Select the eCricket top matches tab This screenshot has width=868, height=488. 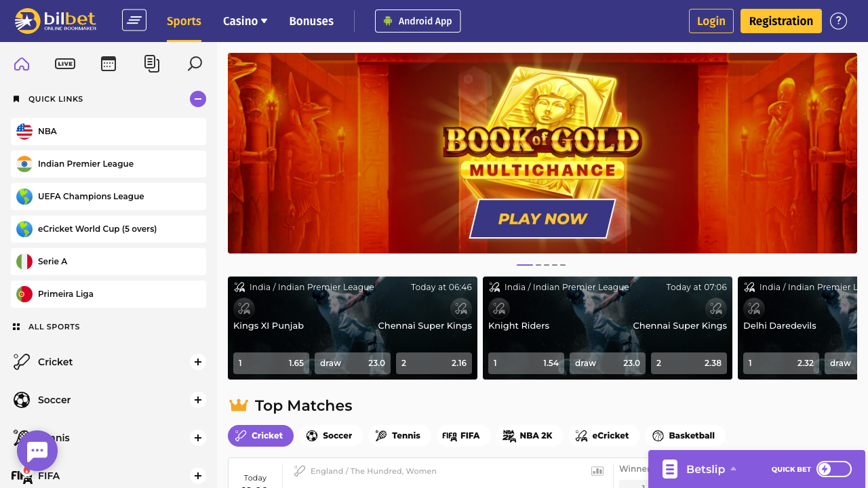604,436
